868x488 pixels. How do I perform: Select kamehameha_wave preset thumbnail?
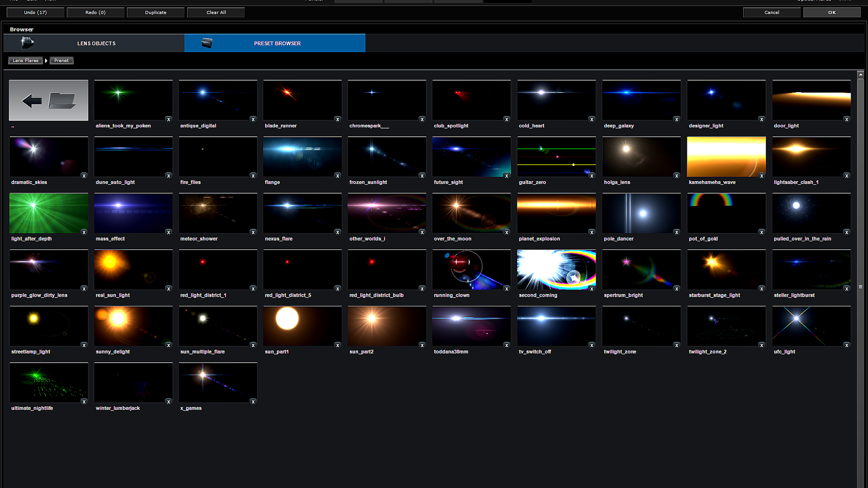(x=726, y=157)
